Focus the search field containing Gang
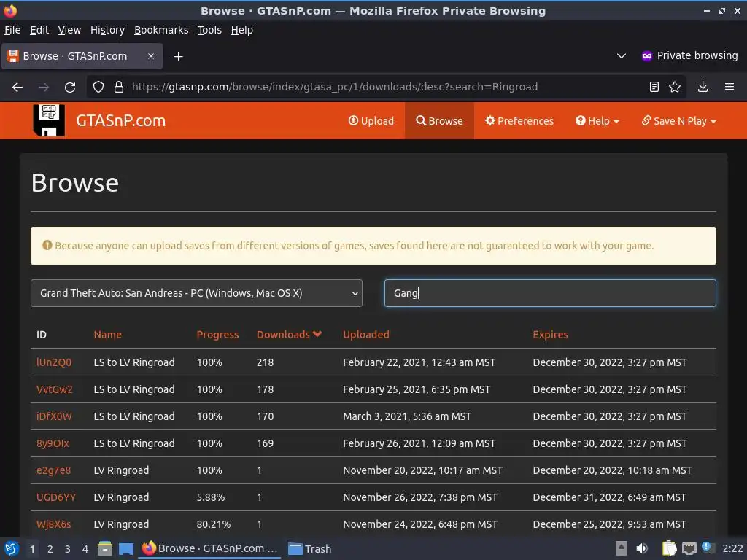The image size is (747, 560). (x=550, y=293)
